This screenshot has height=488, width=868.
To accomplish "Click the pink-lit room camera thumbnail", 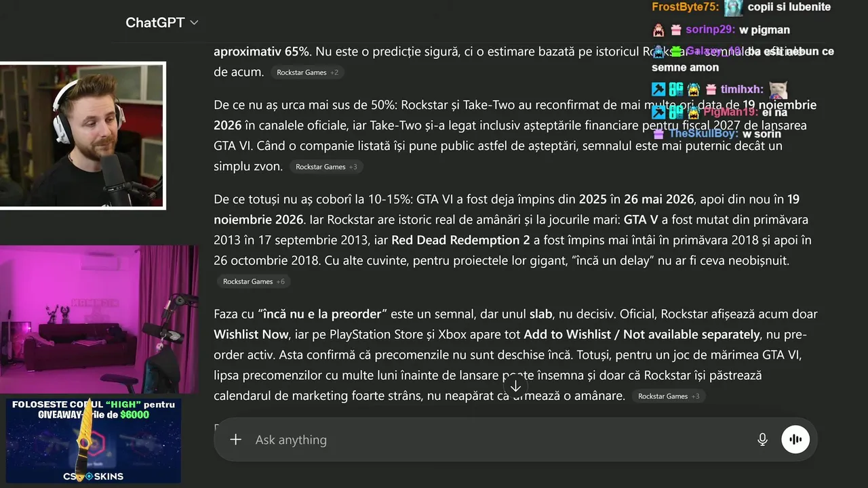I will 99,319.
